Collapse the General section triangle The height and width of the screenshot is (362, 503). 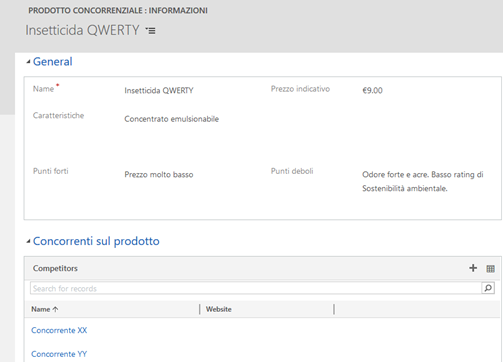coord(28,62)
